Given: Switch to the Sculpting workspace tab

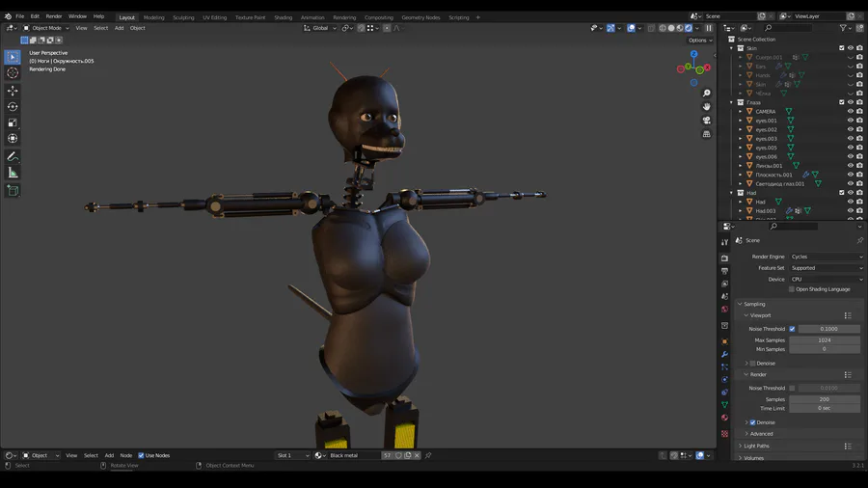Looking at the screenshot, I should click(x=183, y=17).
